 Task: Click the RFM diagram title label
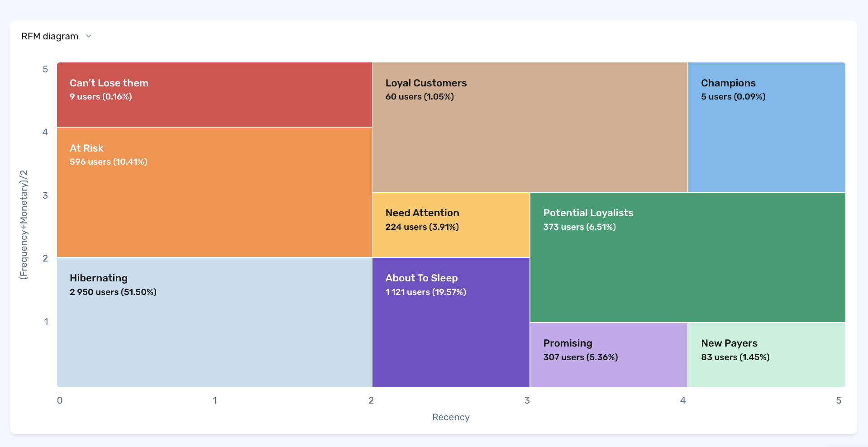(50, 36)
